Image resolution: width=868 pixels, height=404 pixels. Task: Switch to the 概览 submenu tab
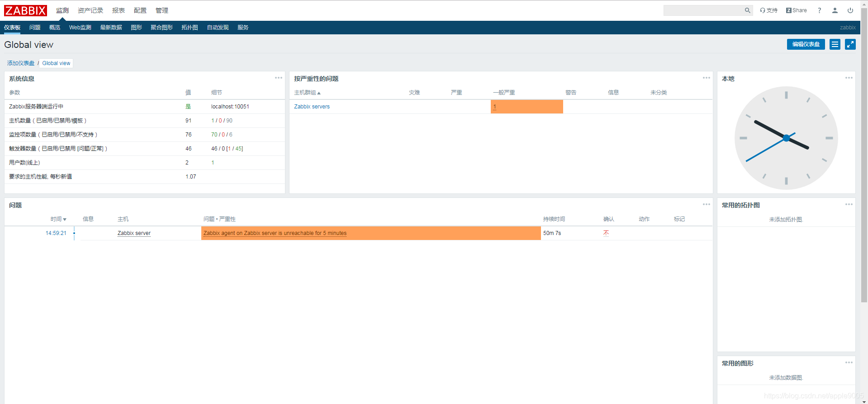[55, 28]
